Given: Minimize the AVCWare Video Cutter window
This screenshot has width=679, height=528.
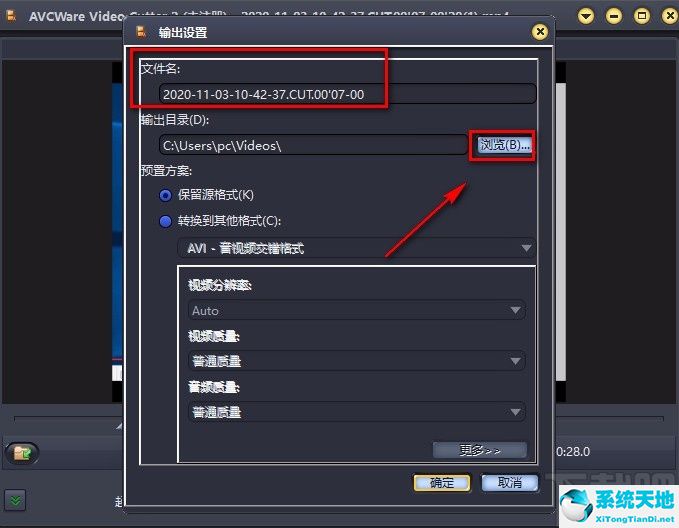Looking at the screenshot, I should 614,16.
